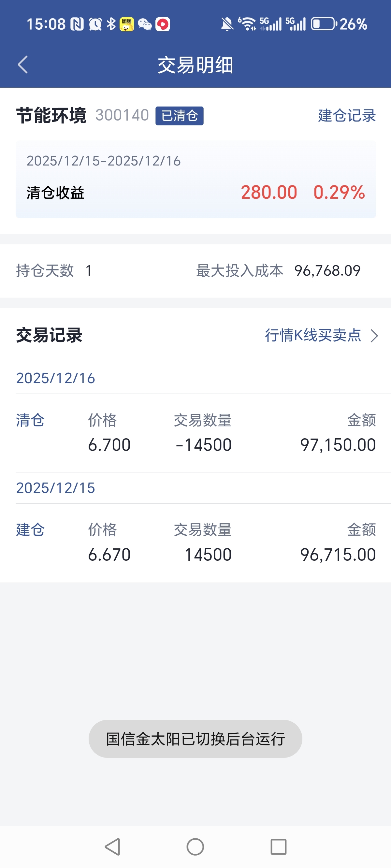Tap 最大投入成本 value 96,768.09
Image resolution: width=391 pixels, height=868 pixels.
(327, 270)
